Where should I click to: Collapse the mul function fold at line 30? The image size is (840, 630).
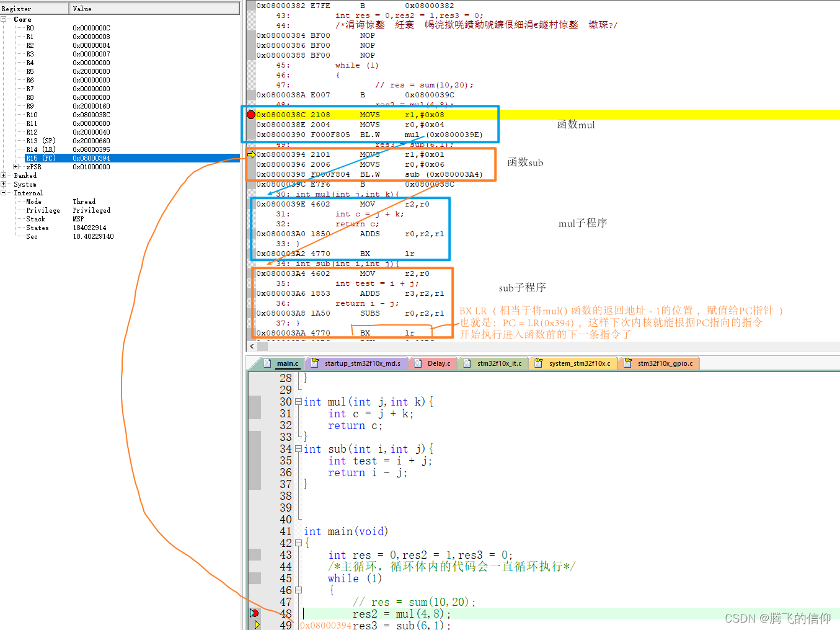[298, 401]
